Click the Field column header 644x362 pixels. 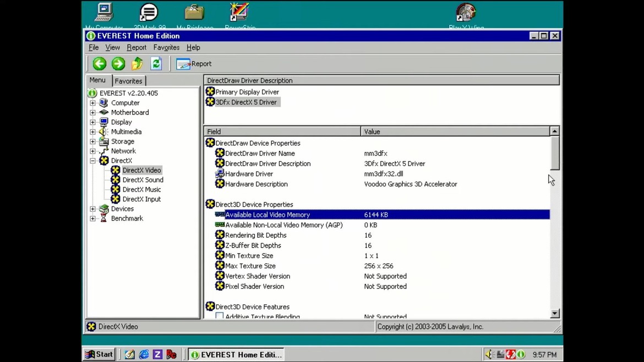click(x=282, y=131)
